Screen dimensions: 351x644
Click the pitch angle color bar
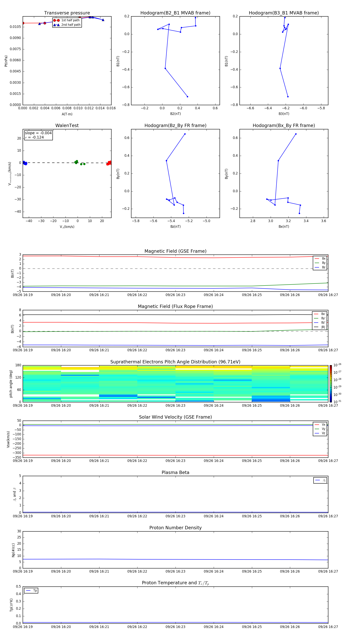coord(331,384)
